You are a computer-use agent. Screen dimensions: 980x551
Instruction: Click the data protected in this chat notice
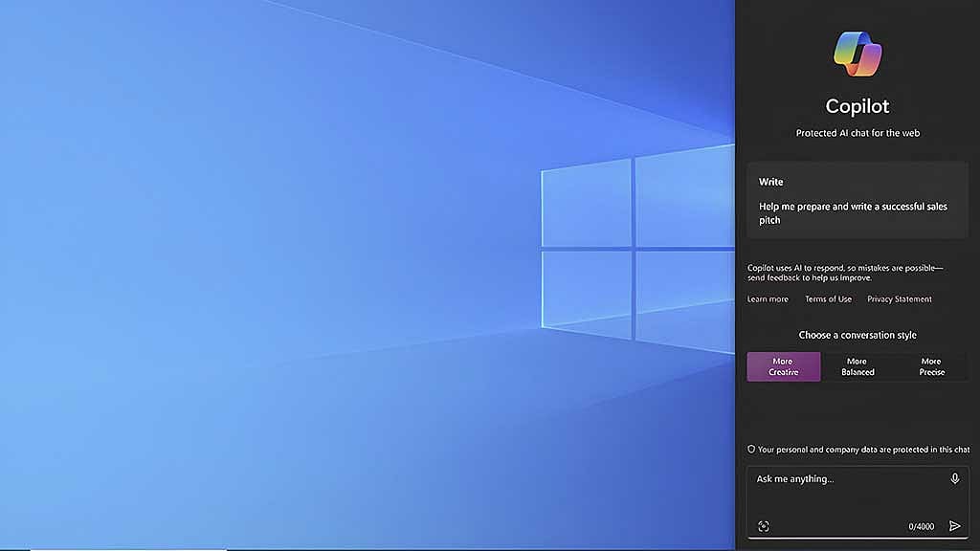pyautogui.click(x=864, y=450)
